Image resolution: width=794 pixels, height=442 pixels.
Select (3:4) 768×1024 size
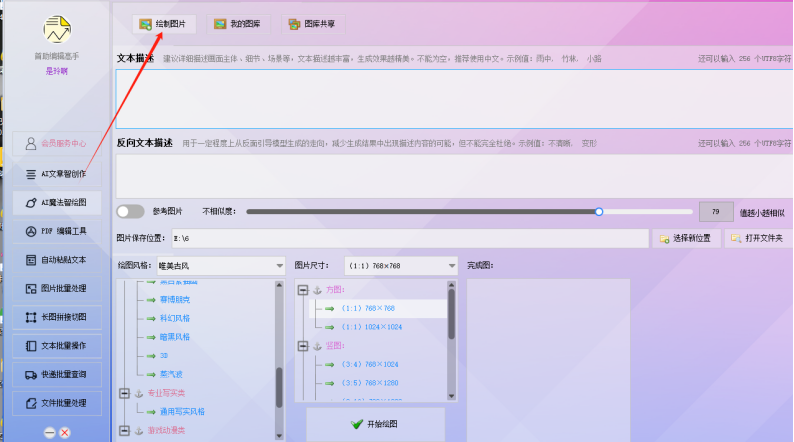(371, 365)
